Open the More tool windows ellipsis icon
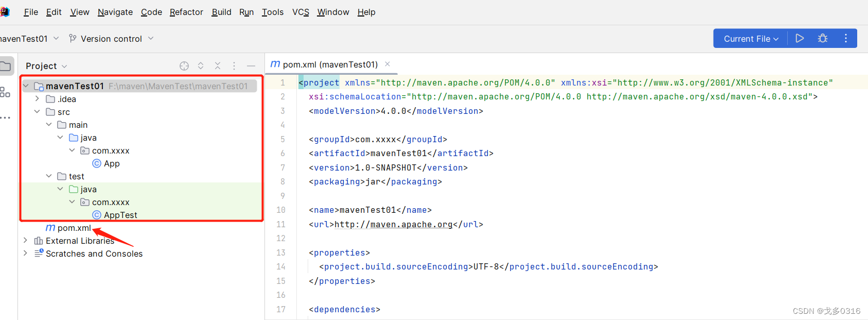The image size is (868, 320). [5, 118]
